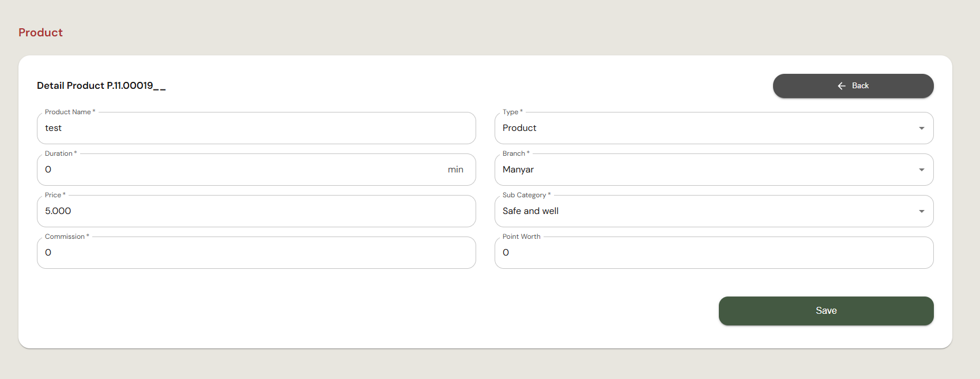Save the product details
Screen dimensions: 980x379
[826, 311]
